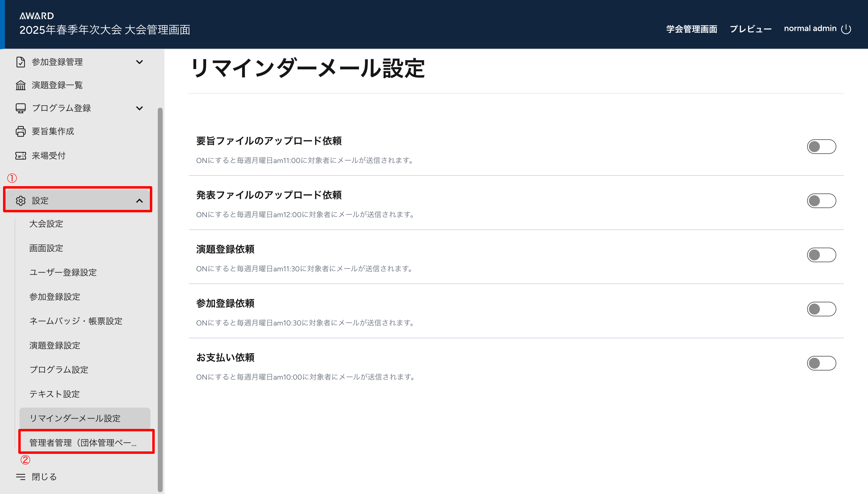Click the 閉じる hamburger menu icon
Screen dimensions: 868x494
pyautogui.click(x=20, y=477)
